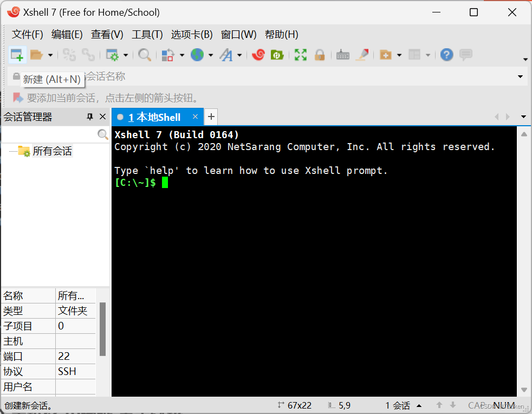Expand the Open session dropdown arrow

pyautogui.click(x=50, y=55)
